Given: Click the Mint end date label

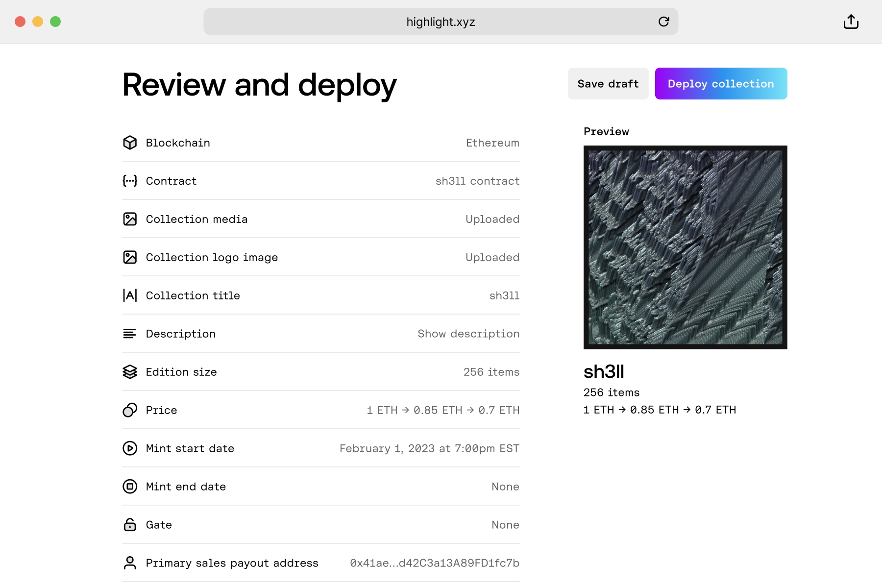Looking at the screenshot, I should coord(186,487).
